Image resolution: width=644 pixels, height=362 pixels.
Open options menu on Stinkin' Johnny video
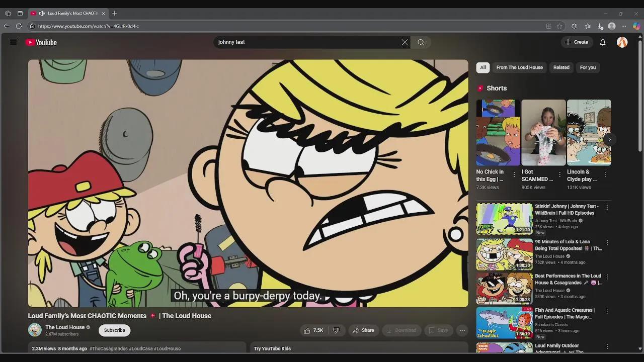[607, 207]
